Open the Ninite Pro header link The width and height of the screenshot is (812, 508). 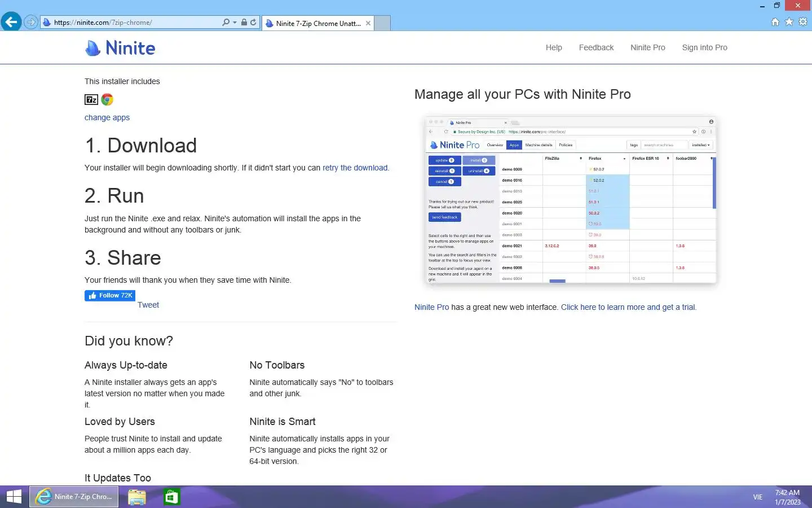click(648, 47)
